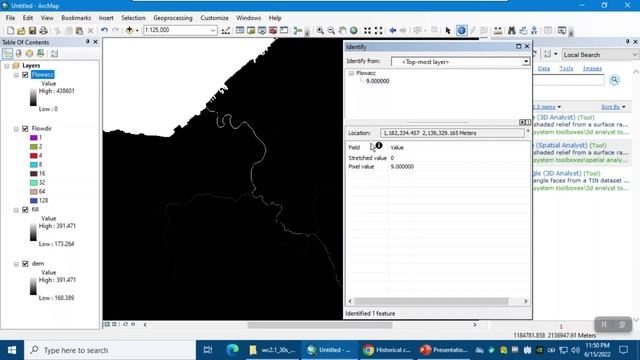The height and width of the screenshot is (360, 640).
Task: Open PowerPoint Presentation from taskbar
Action: [444, 350]
